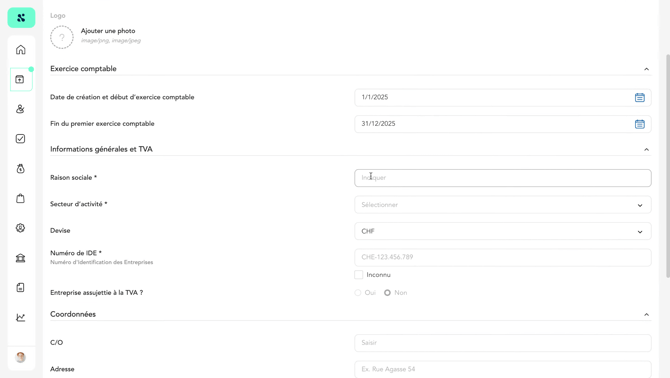670x378 pixels.
Task: Click the 'Adresse' input field
Action: tap(502, 369)
